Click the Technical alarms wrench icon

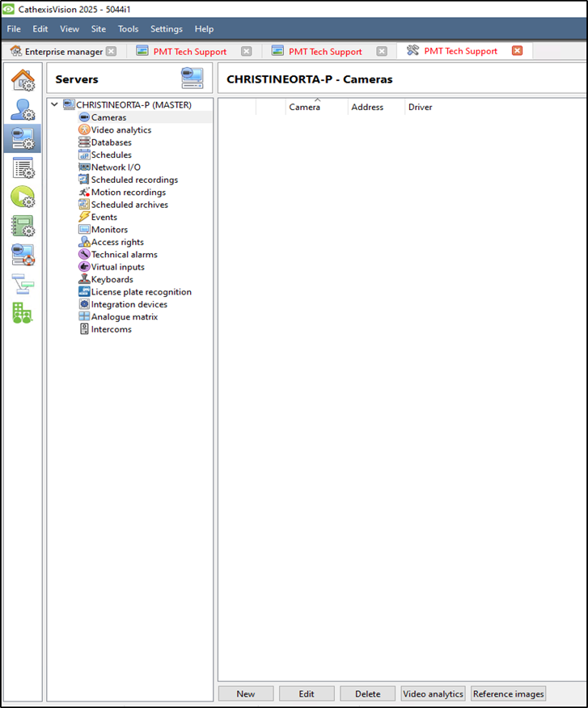(84, 255)
